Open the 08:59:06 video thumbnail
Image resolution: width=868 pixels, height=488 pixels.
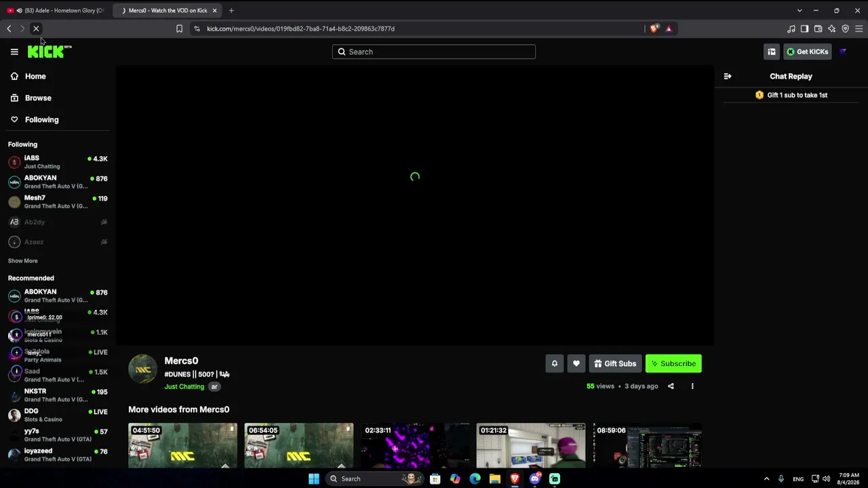[x=647, y=445]
